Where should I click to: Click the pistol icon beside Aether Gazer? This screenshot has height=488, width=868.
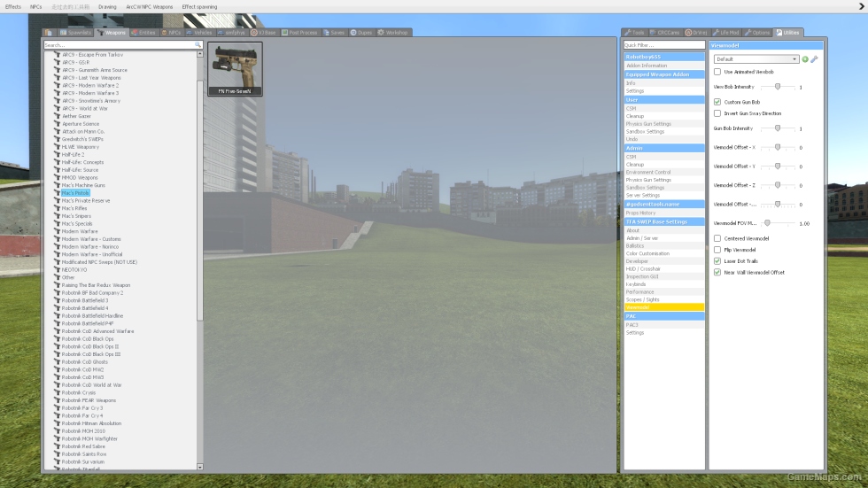pyautogui.click(x=57, y=116)
